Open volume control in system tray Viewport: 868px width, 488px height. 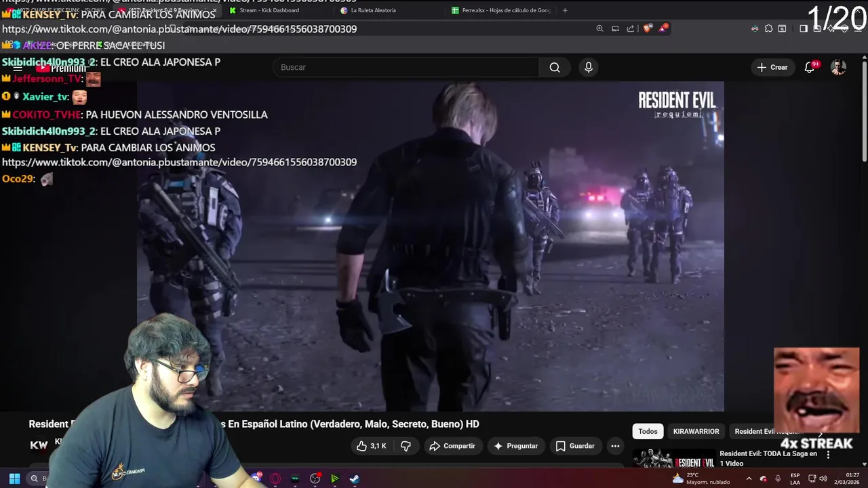(x=823, y=479)
